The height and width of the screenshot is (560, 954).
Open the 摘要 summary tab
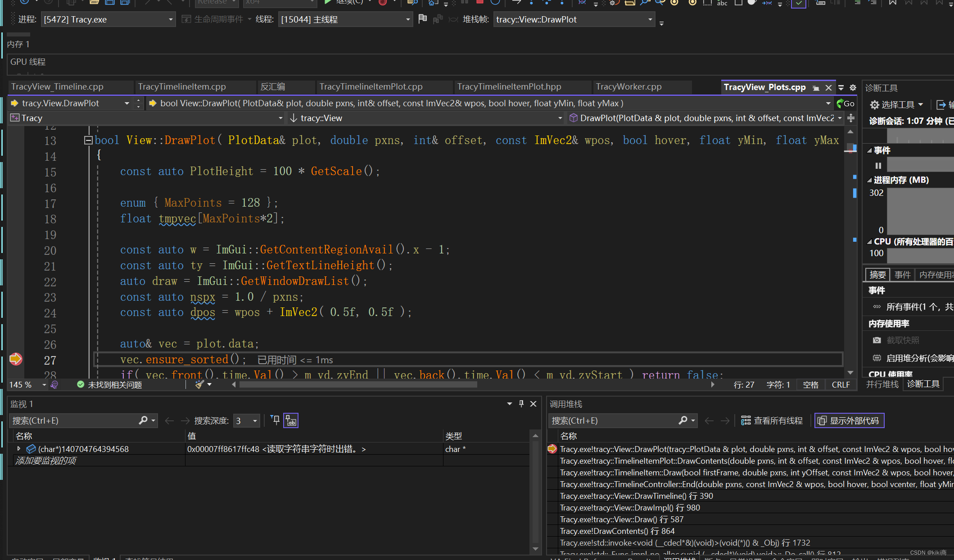point(877,275)
